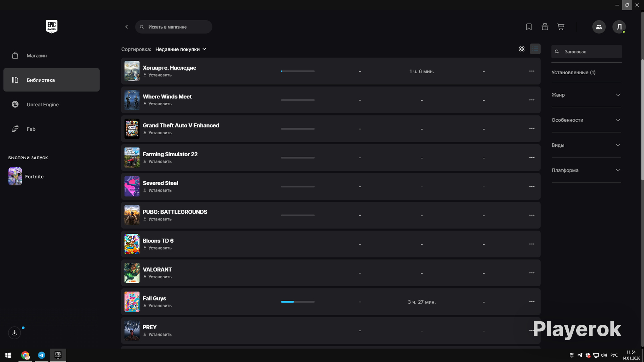644x362 pixels.
Task: Install Bloons TD 6
Action: [158, 248]
